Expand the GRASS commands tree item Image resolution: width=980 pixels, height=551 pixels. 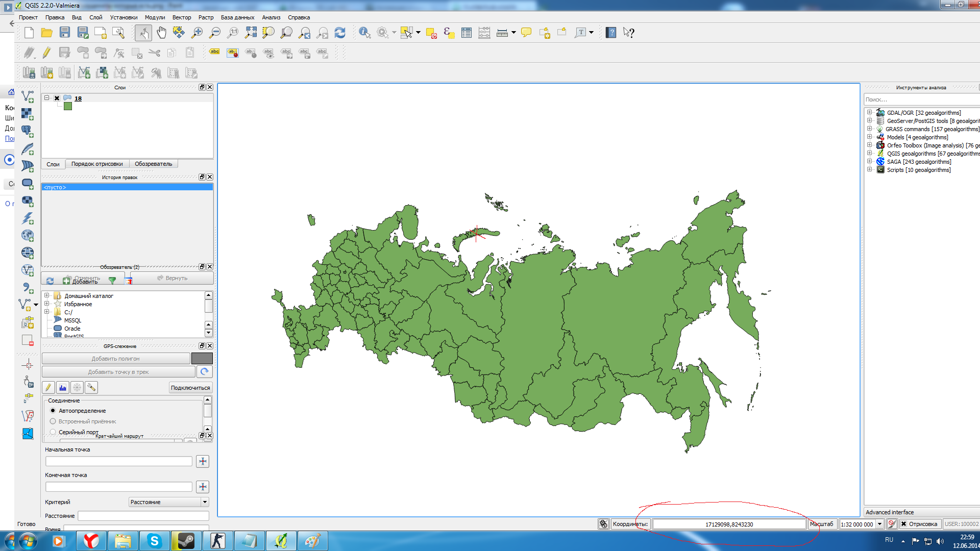click(869, 129)
